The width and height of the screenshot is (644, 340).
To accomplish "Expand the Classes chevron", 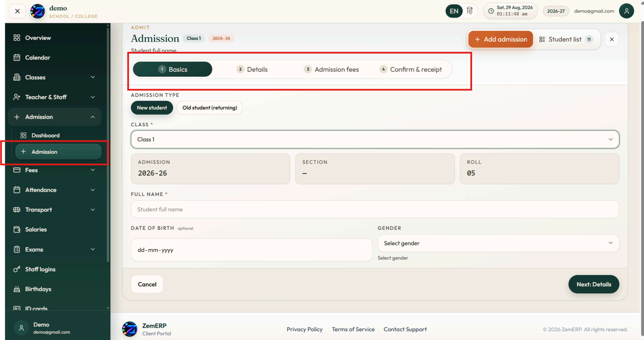I will pyautogui.click(x=93, y=77).
